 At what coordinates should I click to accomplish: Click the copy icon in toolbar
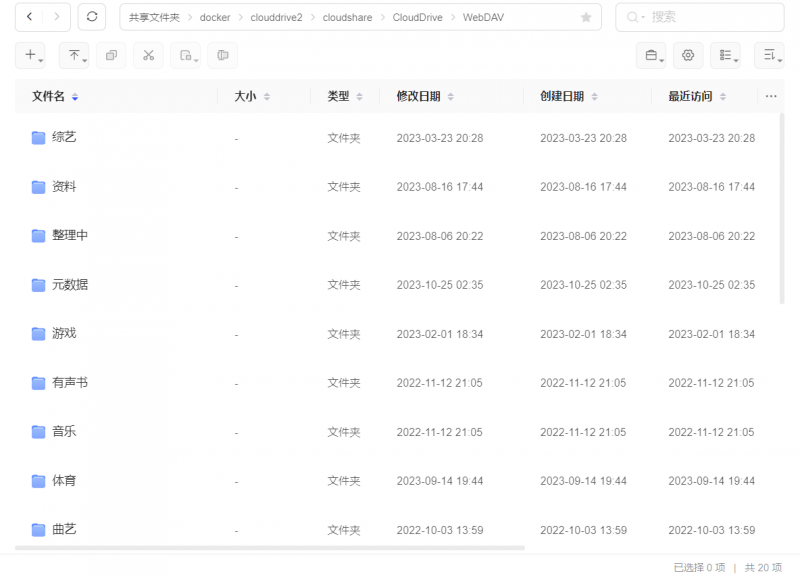coord(111,55)
